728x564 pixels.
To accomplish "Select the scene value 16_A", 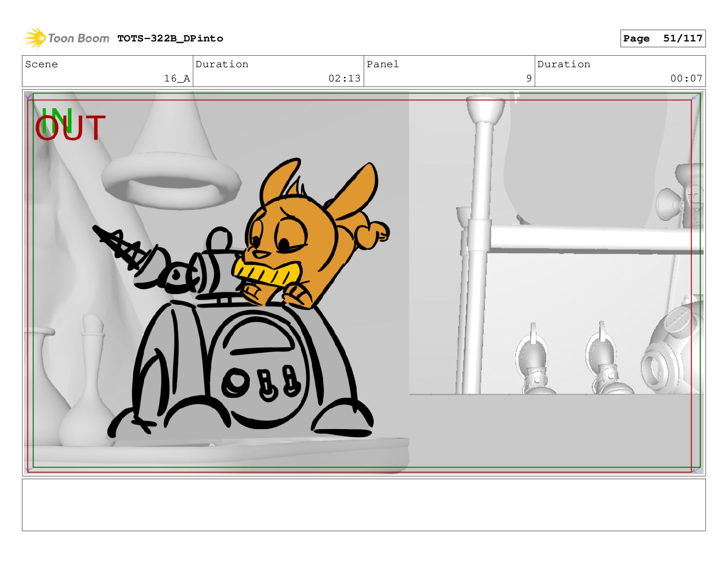I will [x=177, y=79].
